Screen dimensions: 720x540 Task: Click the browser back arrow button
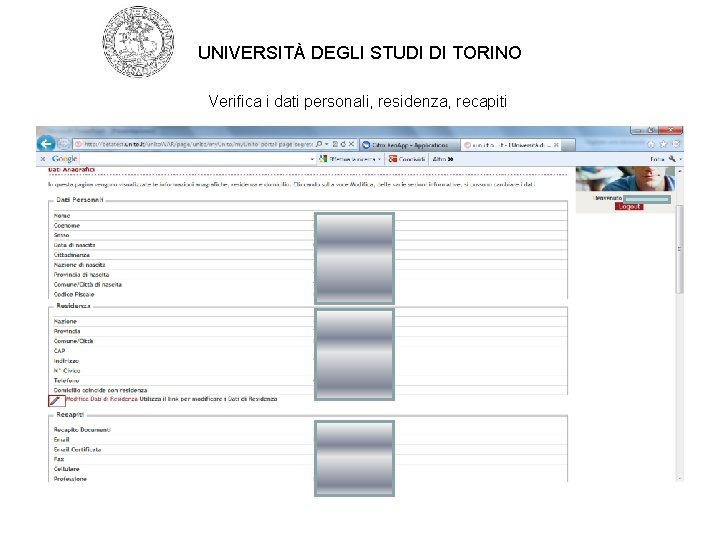[46, 144]
